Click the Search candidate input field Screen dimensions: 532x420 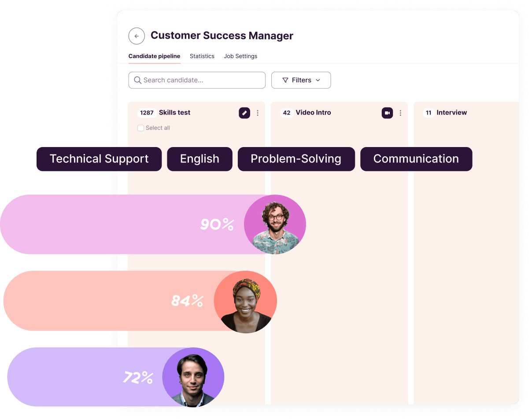[203, 80]
